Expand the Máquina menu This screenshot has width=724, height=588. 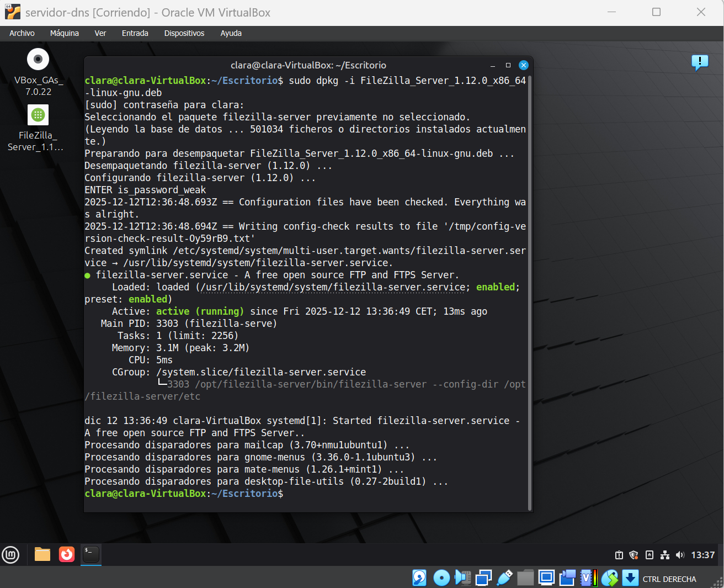[x=65, y=33]
